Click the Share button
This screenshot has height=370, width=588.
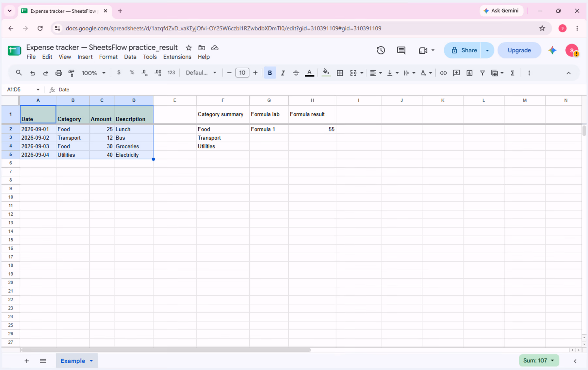click(463, 50)
